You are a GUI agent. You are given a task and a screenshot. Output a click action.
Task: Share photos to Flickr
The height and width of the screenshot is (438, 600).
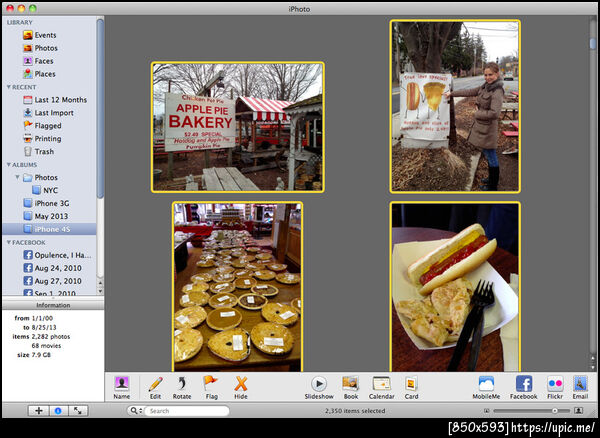555,388
